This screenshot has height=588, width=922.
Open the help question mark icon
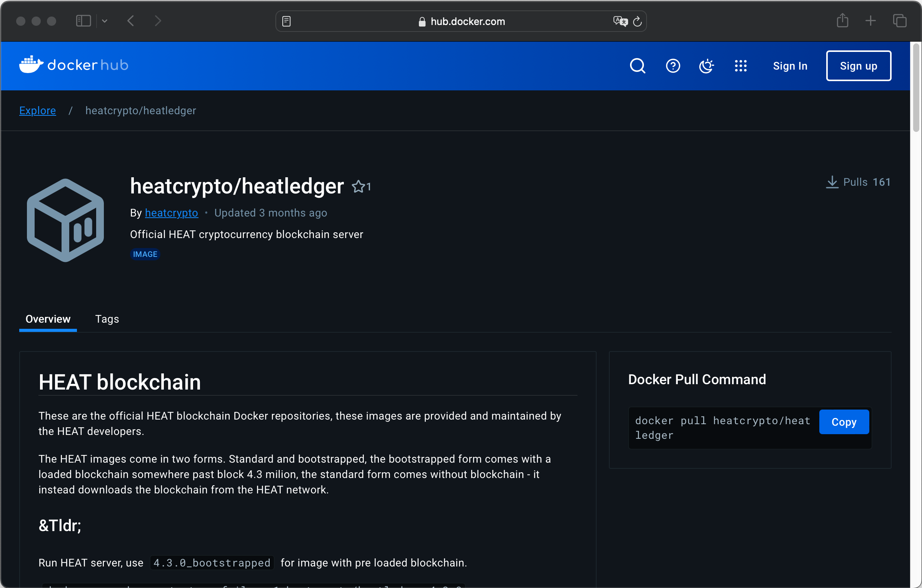[673, 66]
